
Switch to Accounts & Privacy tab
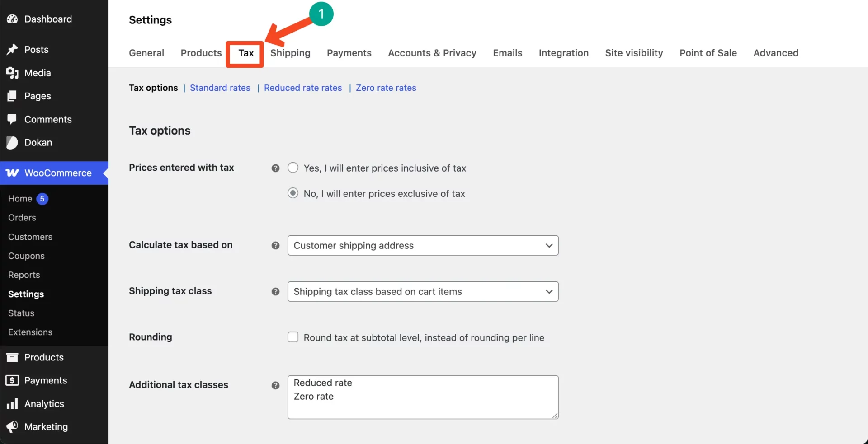point(432,53)
